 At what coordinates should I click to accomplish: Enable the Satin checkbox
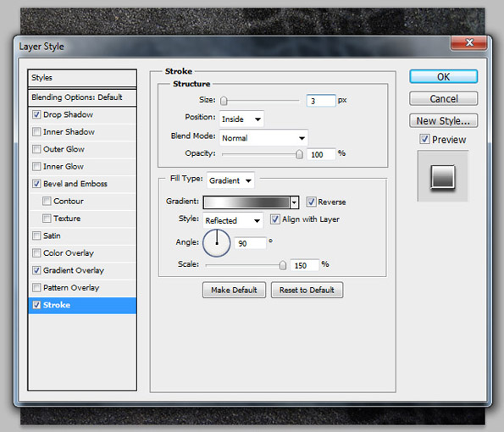[x=36, y=235]
